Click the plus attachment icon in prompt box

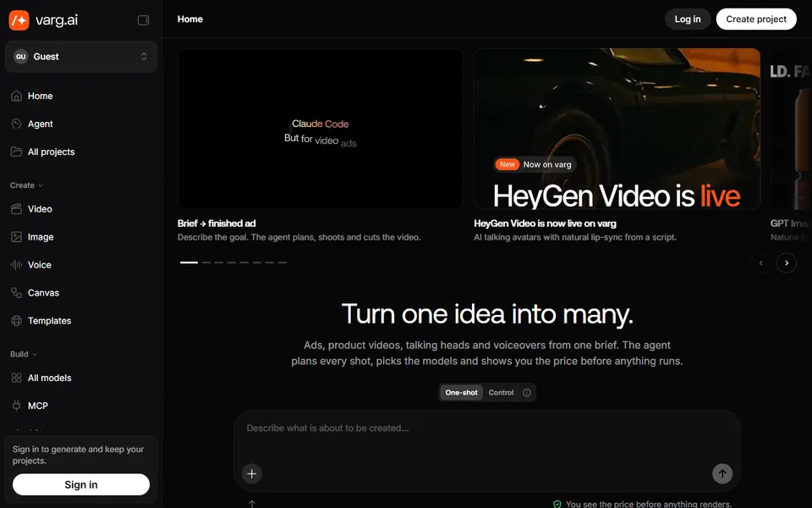[x=252, y=474]
